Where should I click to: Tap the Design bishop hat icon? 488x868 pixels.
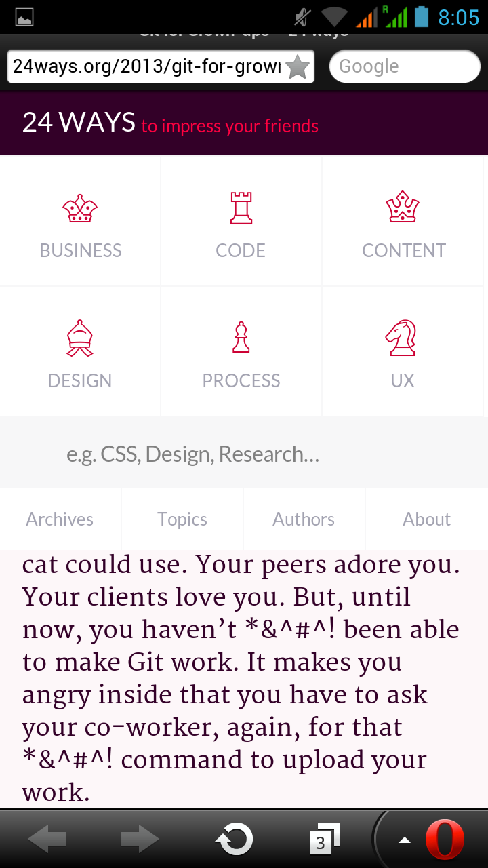pyautogui.click(x=80, y=338)
